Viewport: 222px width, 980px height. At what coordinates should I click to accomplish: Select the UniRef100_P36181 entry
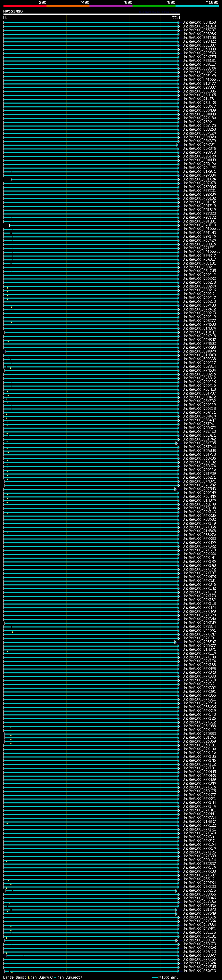click(x=199, y=60)
